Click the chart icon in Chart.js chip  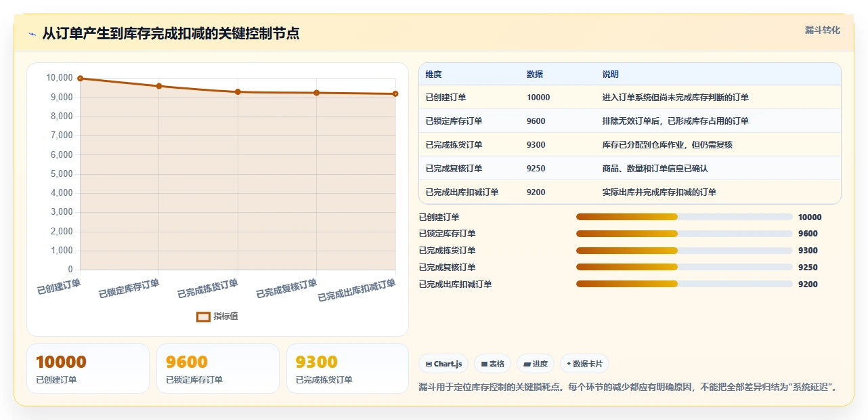[x=429, y=364]
